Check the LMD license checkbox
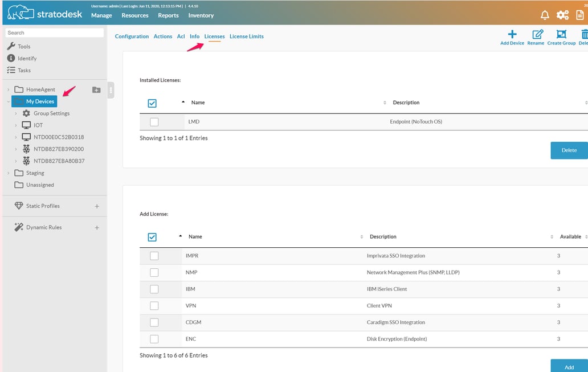 154,122
